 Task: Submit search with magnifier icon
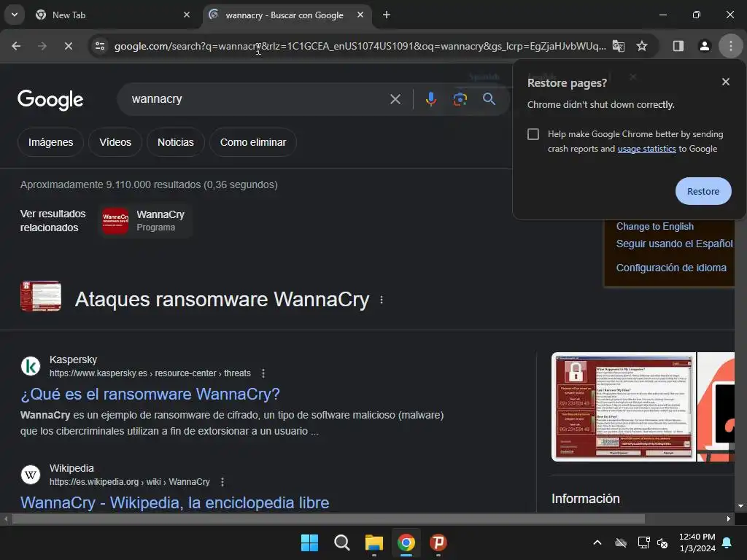(x=489, y=99)
